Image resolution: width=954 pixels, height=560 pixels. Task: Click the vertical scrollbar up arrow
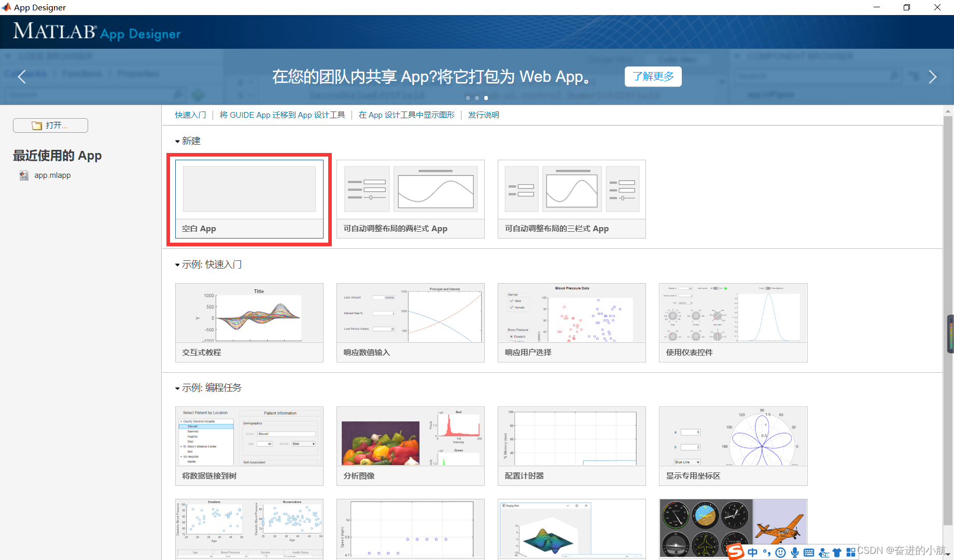pos(948,111)
